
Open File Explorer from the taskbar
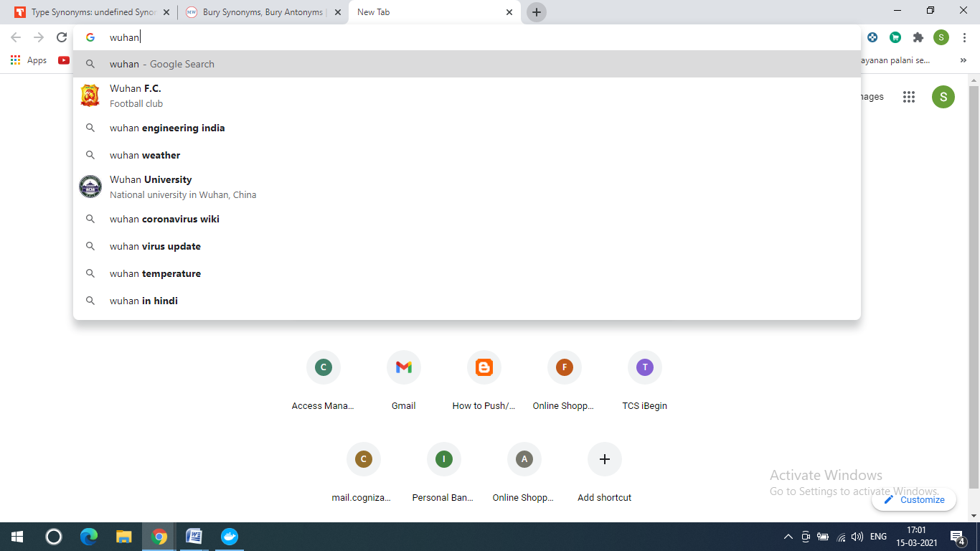coord(124,537)
